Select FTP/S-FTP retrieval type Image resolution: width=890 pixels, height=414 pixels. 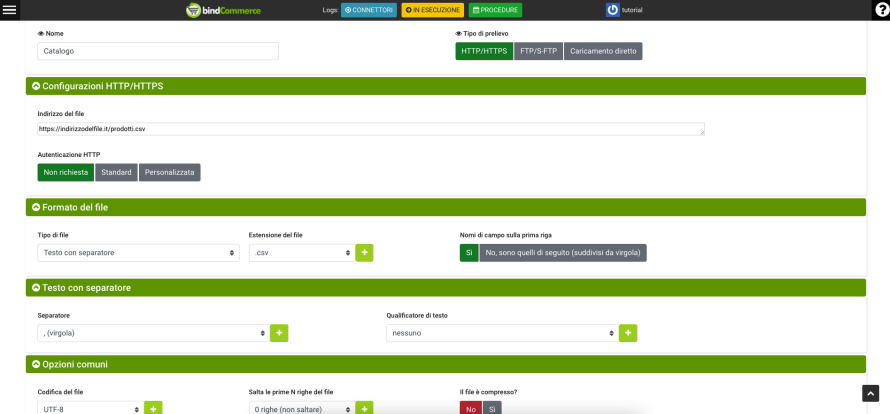(x=538, y=51)
